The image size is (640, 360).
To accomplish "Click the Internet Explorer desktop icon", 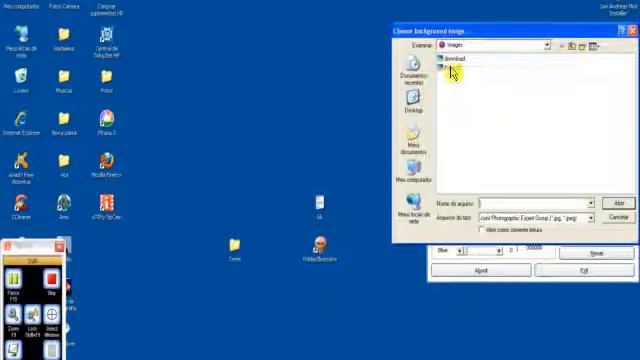I will [x=21, y=123].
